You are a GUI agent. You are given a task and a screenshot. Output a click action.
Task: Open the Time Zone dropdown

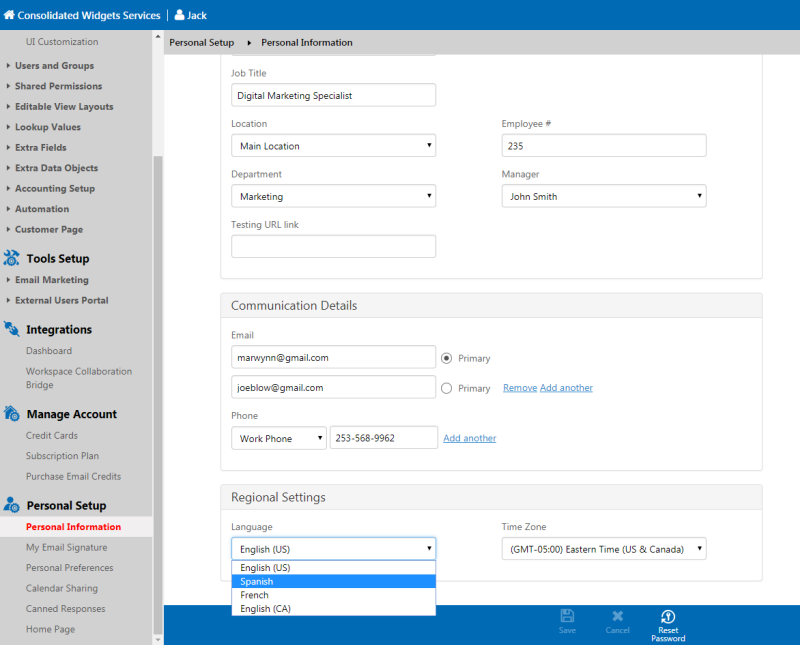click(604, 549)
